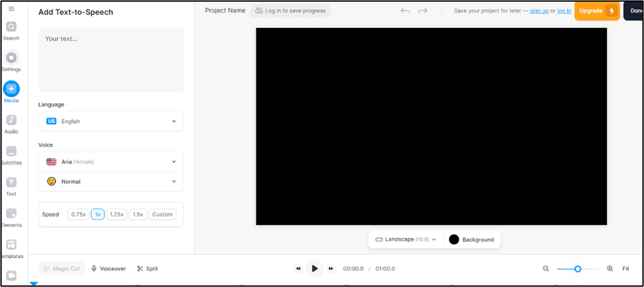Image resolution: width=644 pixels, height=287 pixels.
Task: Choose Custom speech speed
Action: point(162,214)
